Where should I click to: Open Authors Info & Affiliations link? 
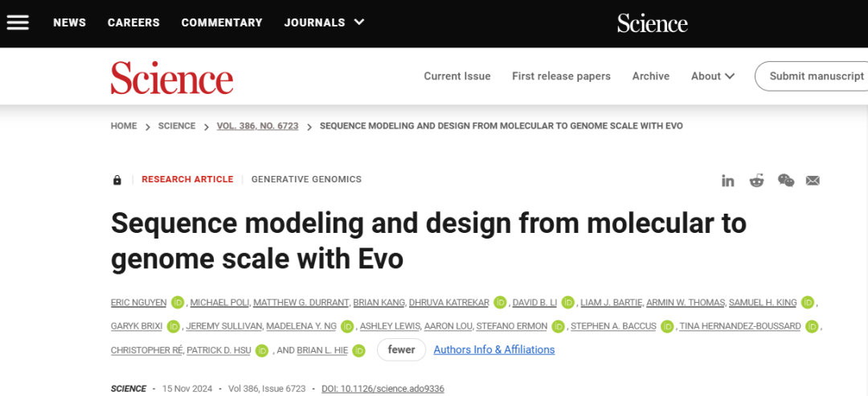[x=493, y=349]
